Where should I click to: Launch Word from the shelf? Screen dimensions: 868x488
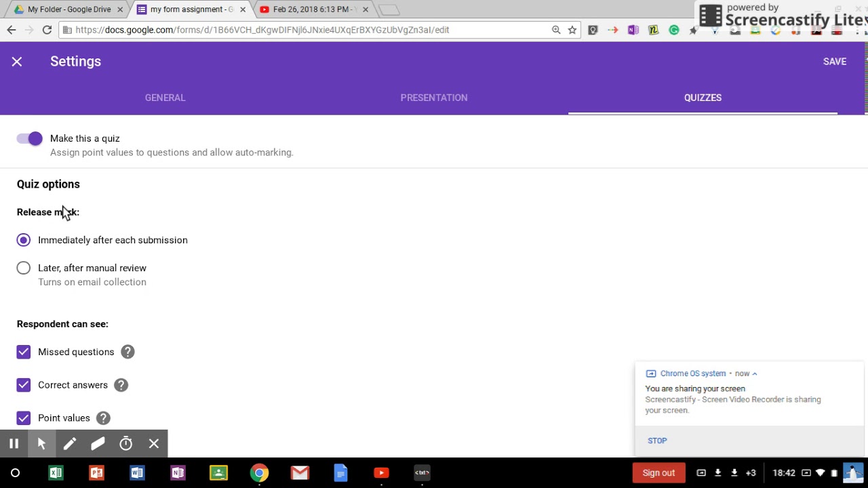137,473
